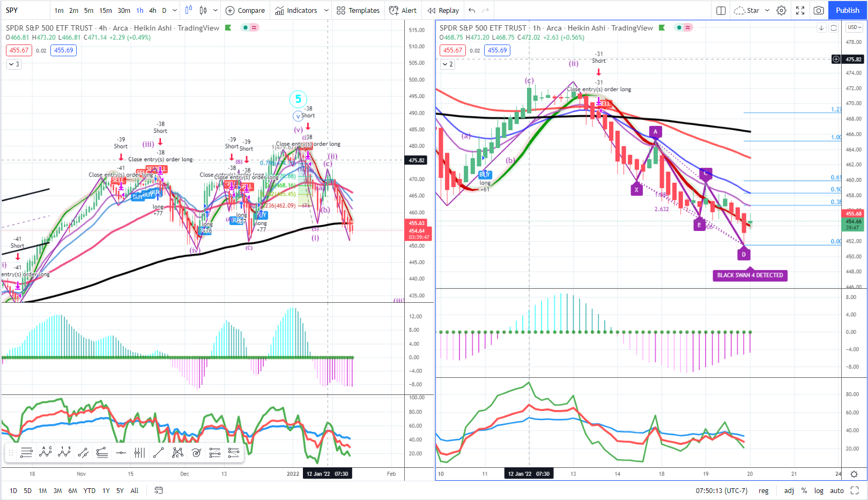The width and height of the screenshot is (868, 500).
Task: Redo the last chart action
Action: click(x=485, y=10)
